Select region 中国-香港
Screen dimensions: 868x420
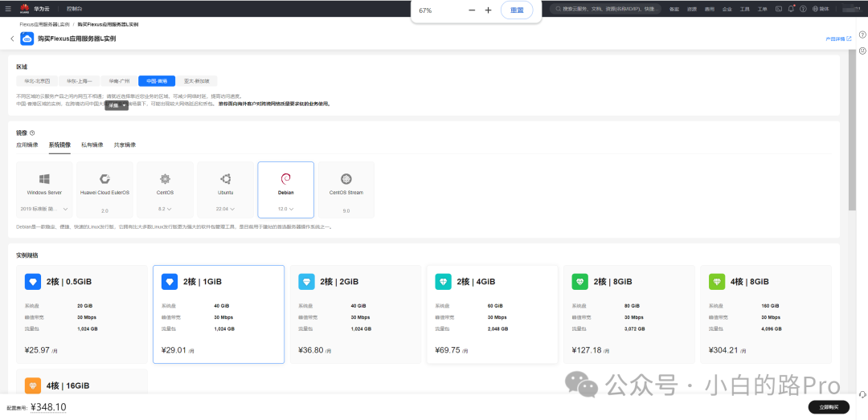[157, 81]
